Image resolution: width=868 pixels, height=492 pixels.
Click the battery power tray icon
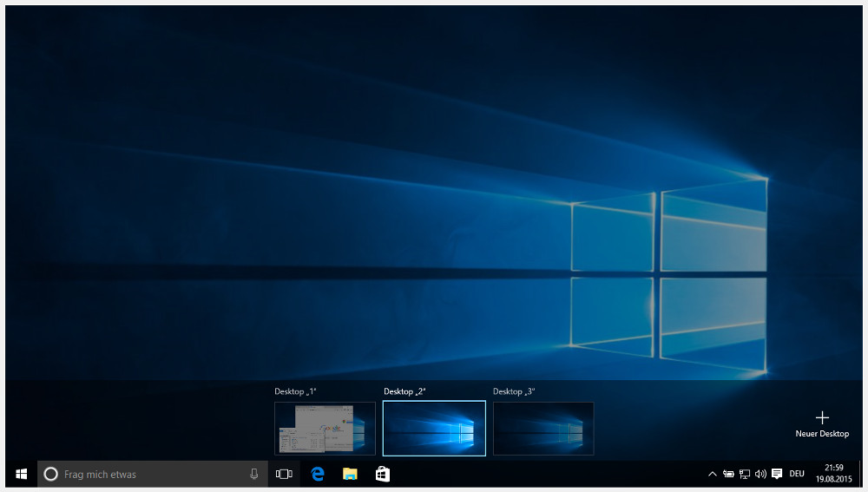728,475
